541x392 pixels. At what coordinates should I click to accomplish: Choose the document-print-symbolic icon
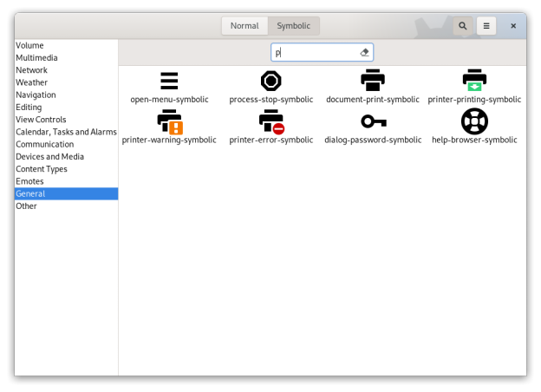point(373,82)
